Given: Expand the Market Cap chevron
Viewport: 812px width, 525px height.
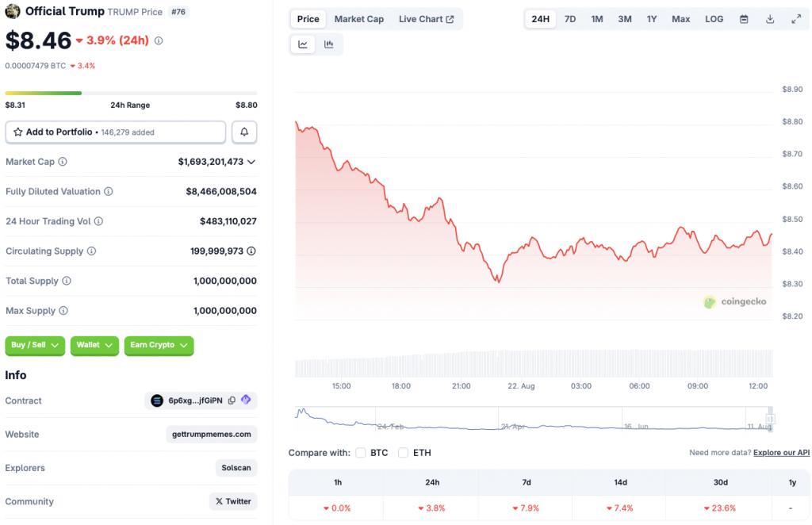Looking at the screenshot, I should 251,162.
